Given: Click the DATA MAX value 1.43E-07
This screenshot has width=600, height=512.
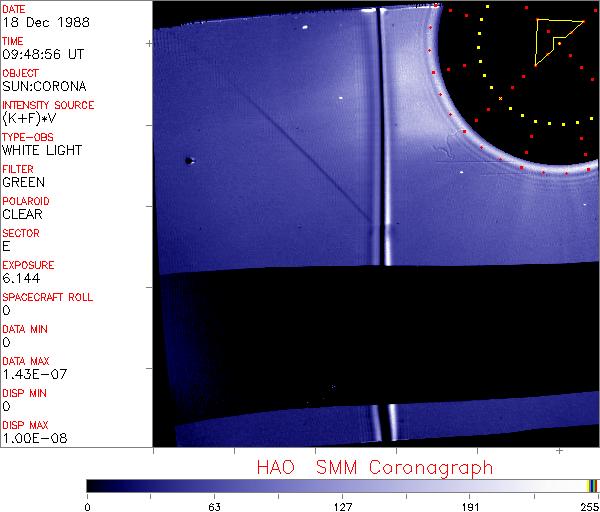Looking at the screenshot, I should pyautogui.click(x=31, y=374).
